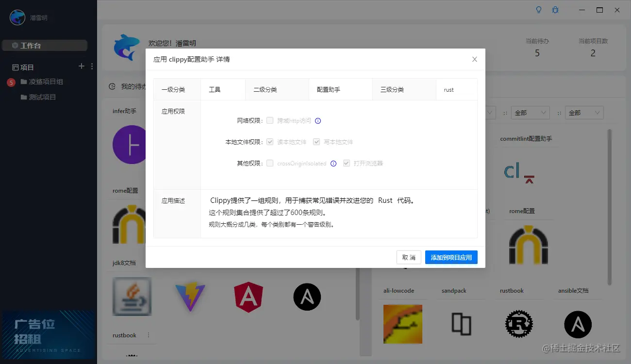This screenshot has width=631, height=364.
Task: Open the Vite lightning-bolt app icon
Action: point(190,297)
